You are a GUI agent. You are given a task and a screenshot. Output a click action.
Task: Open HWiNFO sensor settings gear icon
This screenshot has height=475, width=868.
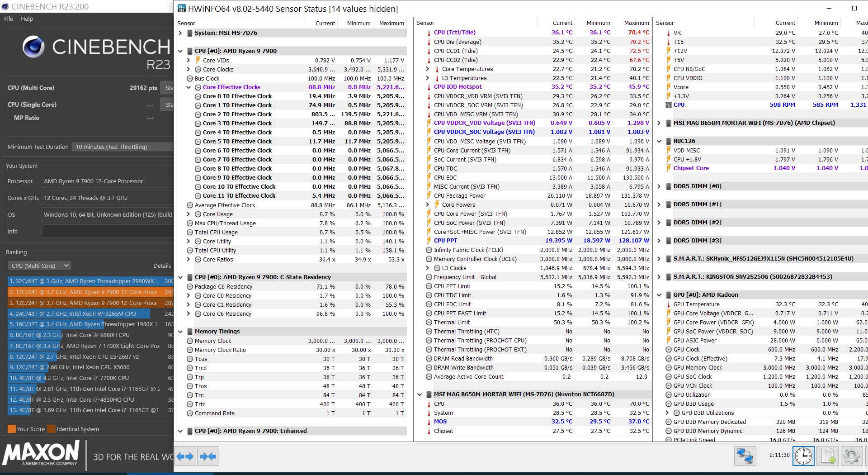point(851,456)
